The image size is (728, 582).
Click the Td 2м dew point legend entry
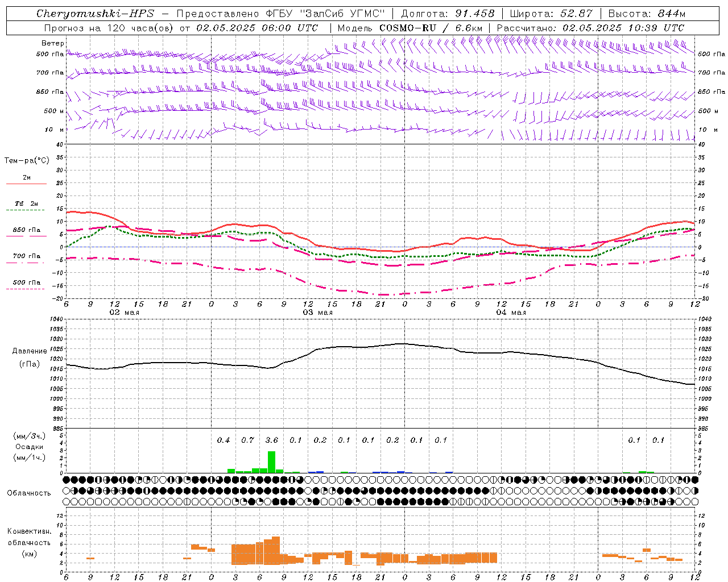26,203
